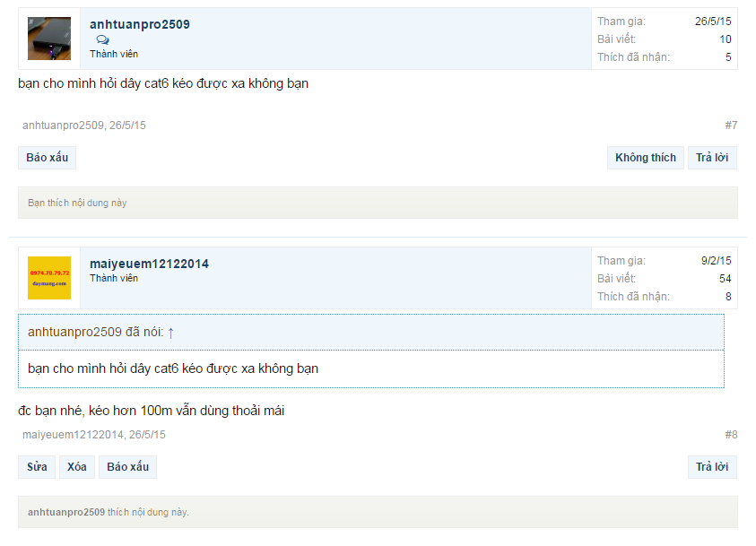Click the up arrow in the quote header
This screenshot has height=546, width=756.
[x=170, y=333]
